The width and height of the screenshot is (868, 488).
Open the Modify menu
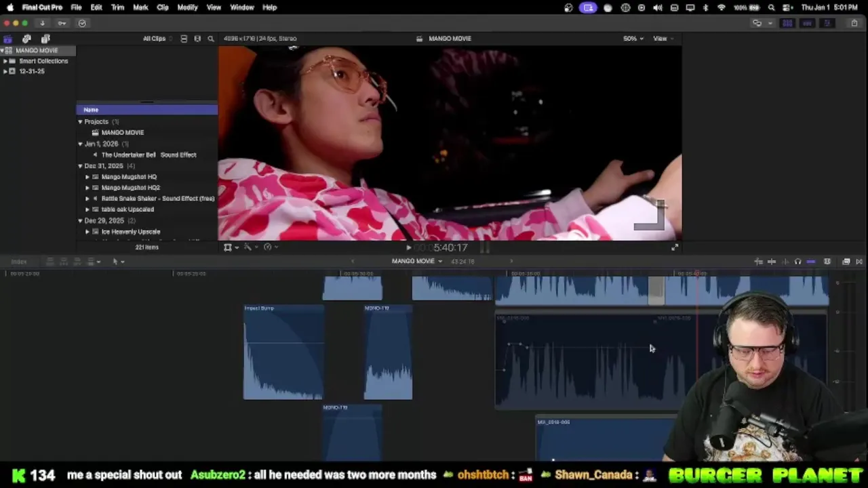pyautogui.click(x=187, y=7)
